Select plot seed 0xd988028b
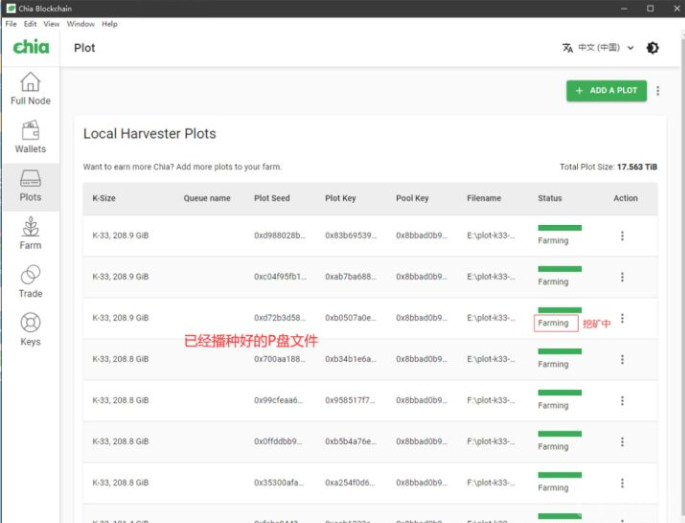Screen dimensions: 685x523 (x=280, y=236)
